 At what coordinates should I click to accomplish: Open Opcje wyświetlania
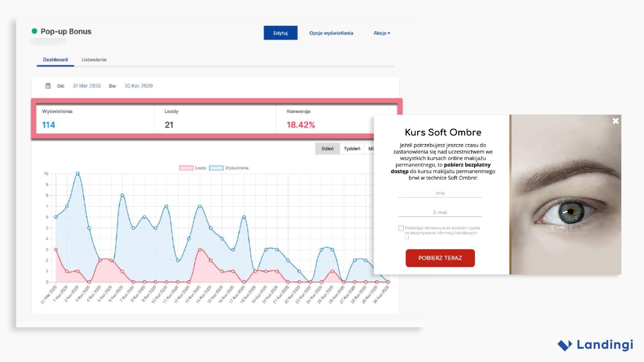point(331,33)
